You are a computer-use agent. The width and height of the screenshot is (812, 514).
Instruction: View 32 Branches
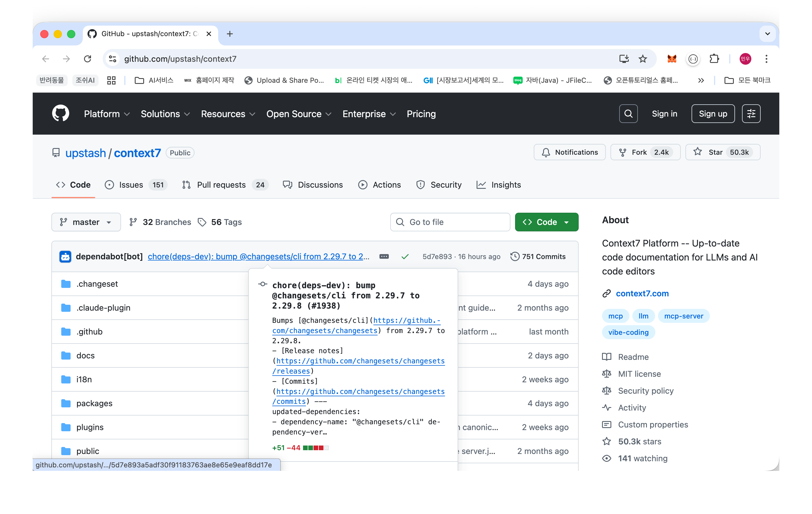(160, 222)
